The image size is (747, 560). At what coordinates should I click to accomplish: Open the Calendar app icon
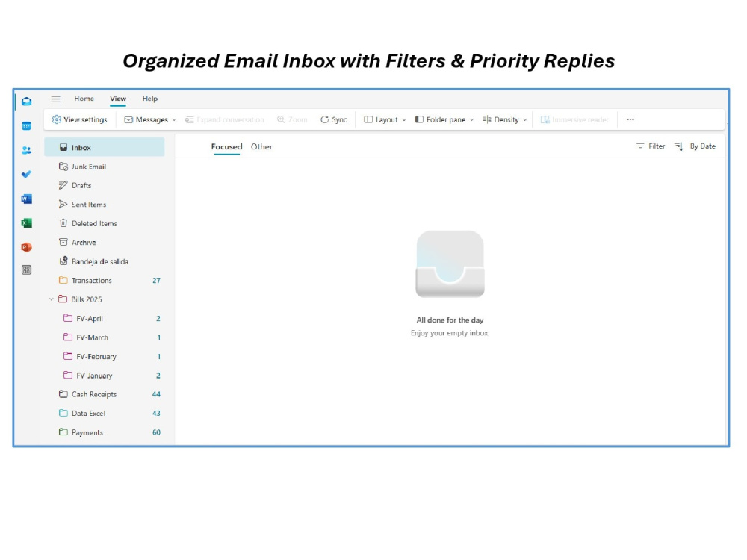[27, 125]
